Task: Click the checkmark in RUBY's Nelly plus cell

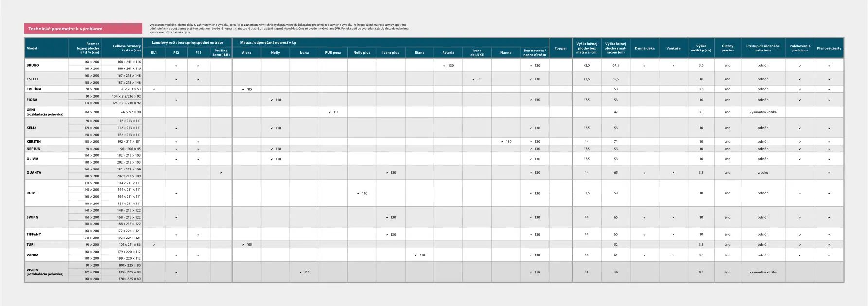Action: coord(358,193)
